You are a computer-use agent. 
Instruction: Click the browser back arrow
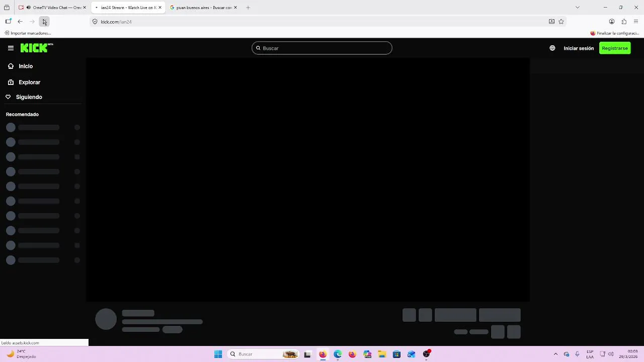pyautogui.click(x=20, y=22)
